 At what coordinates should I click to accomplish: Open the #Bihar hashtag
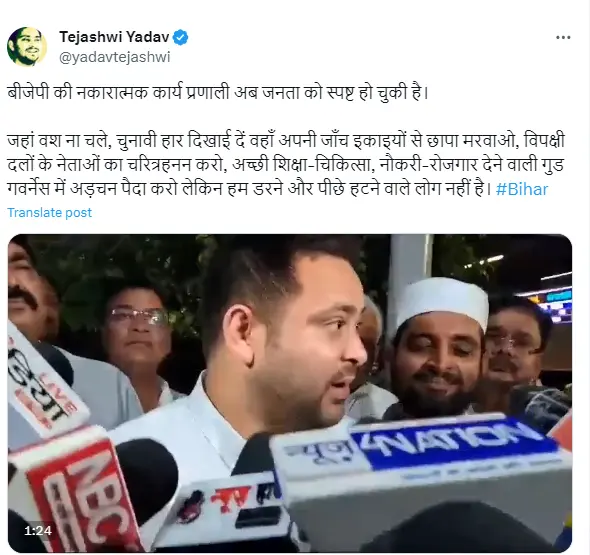pyautogui.click(x=522, y=189)
